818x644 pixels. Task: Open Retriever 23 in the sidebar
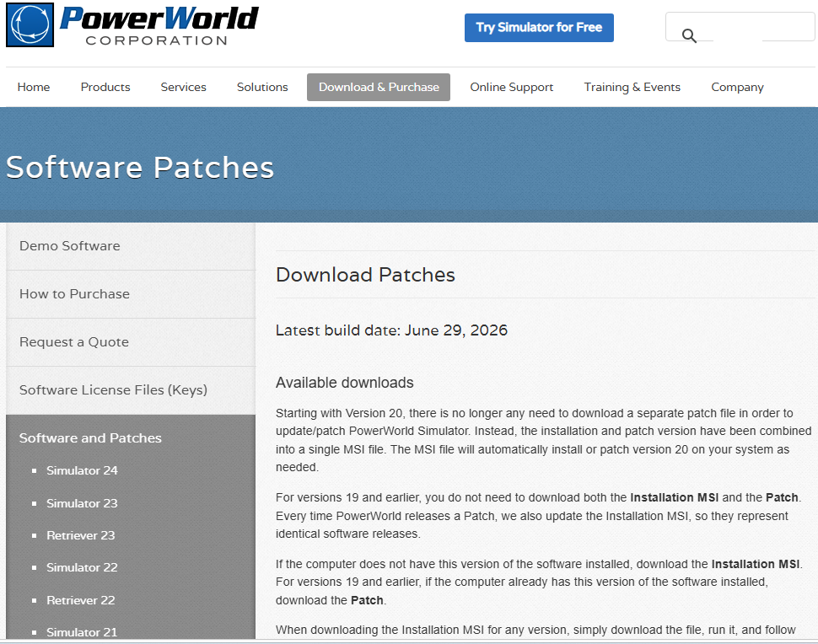80,535
